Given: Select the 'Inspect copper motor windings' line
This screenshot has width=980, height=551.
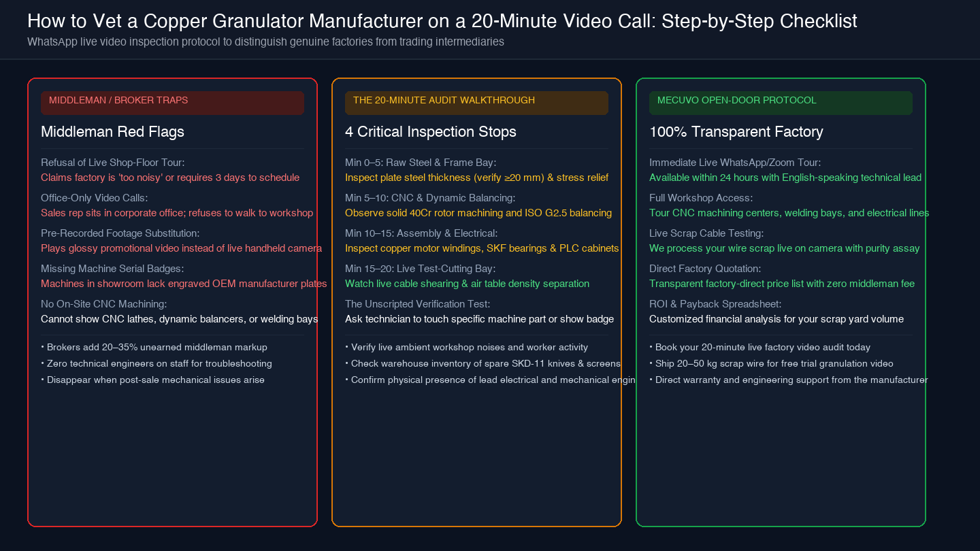Looking at the screenshot, I should (x=482, y=248).
